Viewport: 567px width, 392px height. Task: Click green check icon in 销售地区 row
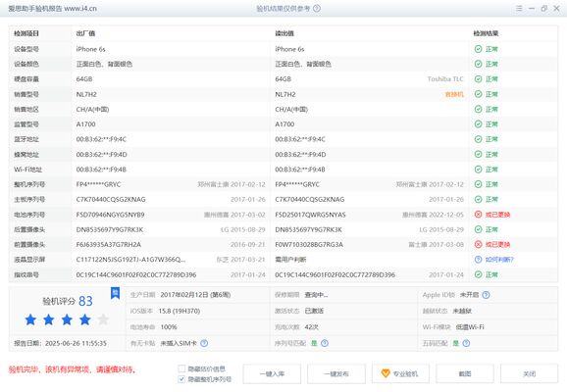(x=478, y=109)
